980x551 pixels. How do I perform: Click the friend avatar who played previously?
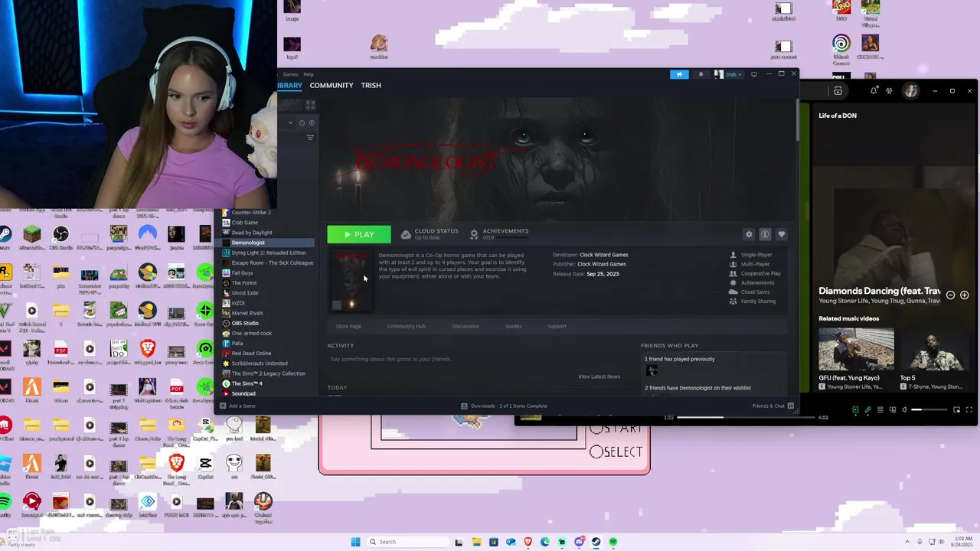[x=652, y=370]
